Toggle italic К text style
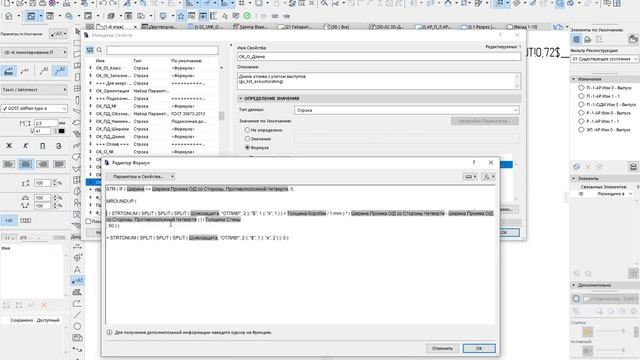This screenshot has width=640, height=360. click(x=26, y=146)
